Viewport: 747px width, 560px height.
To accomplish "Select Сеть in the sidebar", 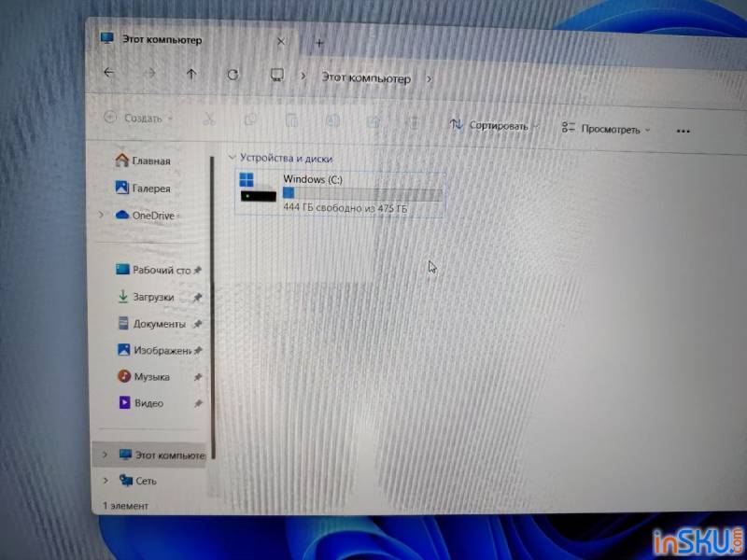I will 138,481.
